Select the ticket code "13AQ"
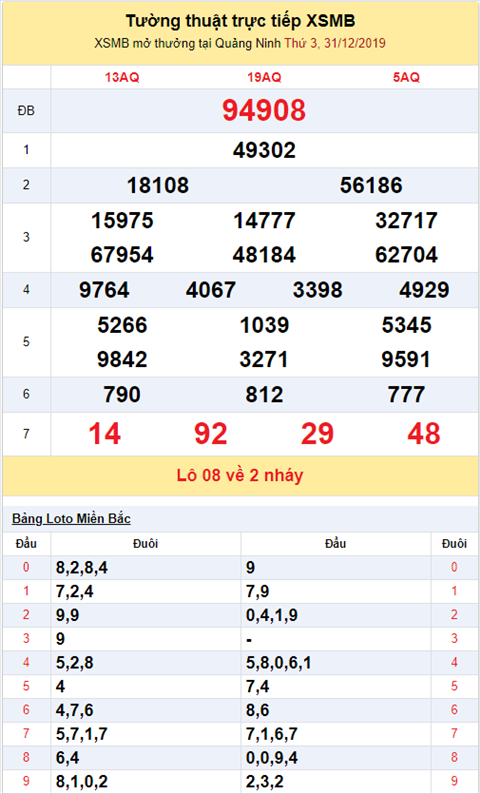 click(122, 77)
